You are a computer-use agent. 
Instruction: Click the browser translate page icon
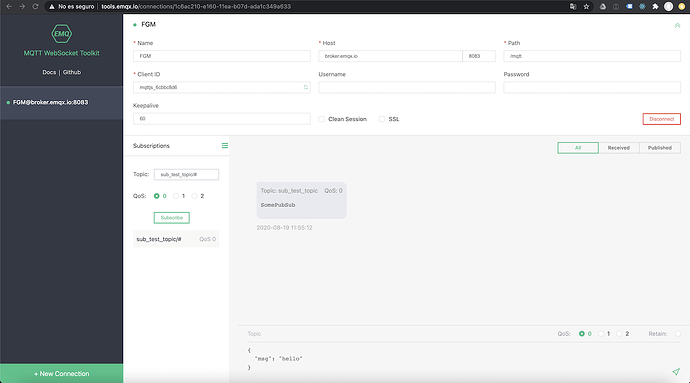click(573, 7)
